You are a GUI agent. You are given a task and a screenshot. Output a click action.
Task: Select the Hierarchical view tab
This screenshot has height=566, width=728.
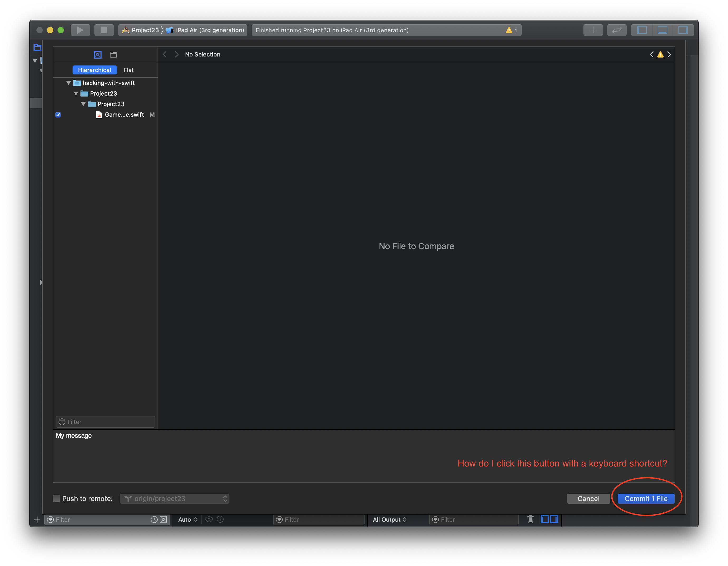94,70
